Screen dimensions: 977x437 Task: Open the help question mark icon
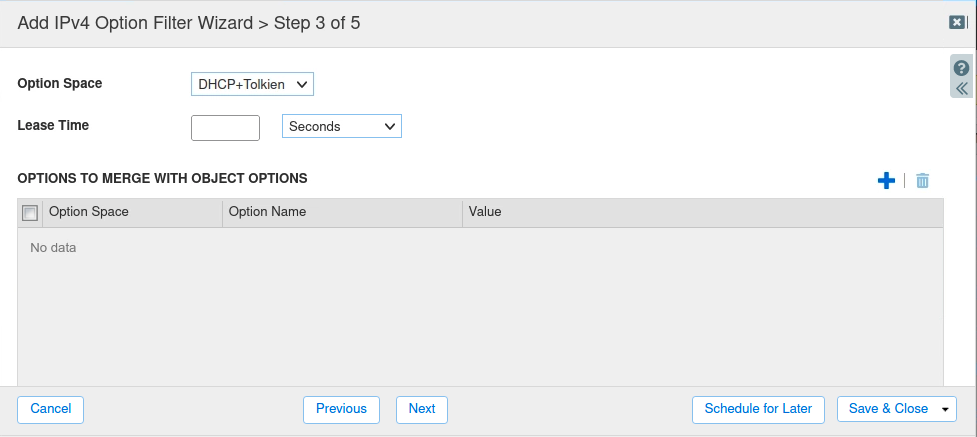(961, 69)
